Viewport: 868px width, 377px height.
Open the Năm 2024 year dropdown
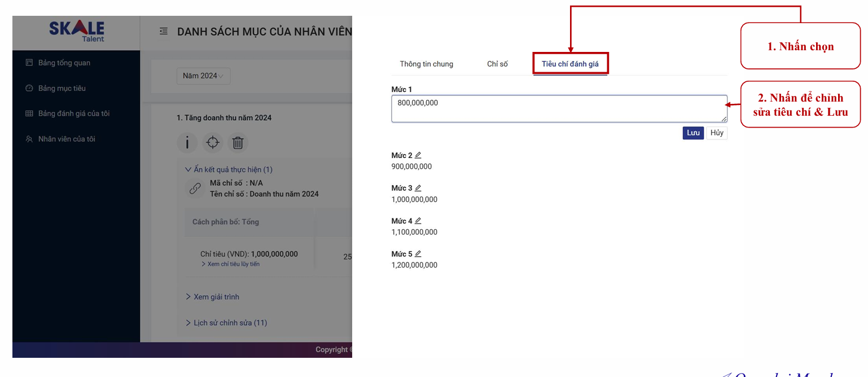(x=203, y=76)
